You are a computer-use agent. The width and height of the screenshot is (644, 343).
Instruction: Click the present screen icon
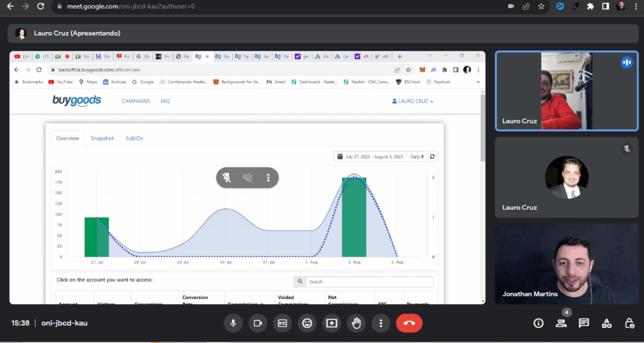pos(331,323)
